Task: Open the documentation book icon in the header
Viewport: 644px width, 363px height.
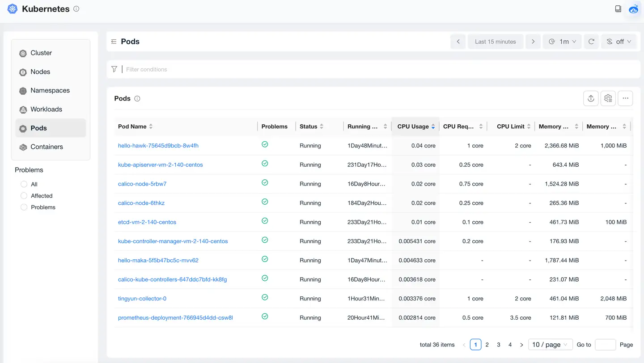Action: (618, 9)
